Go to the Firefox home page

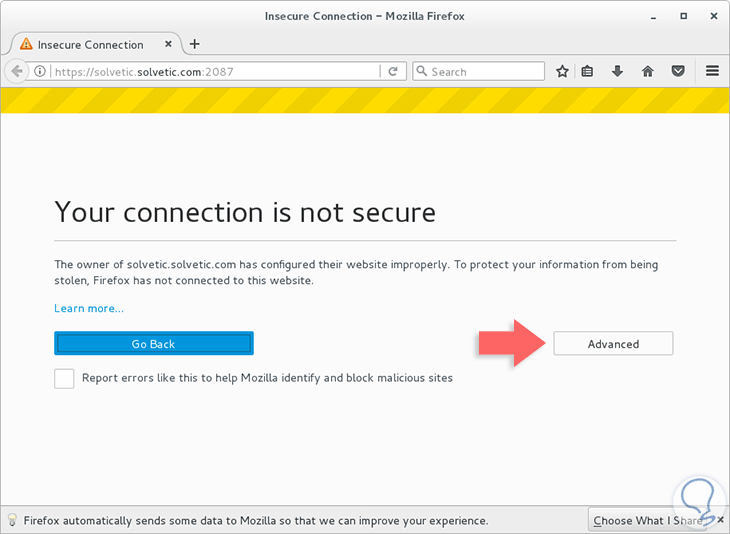[648, 71]
